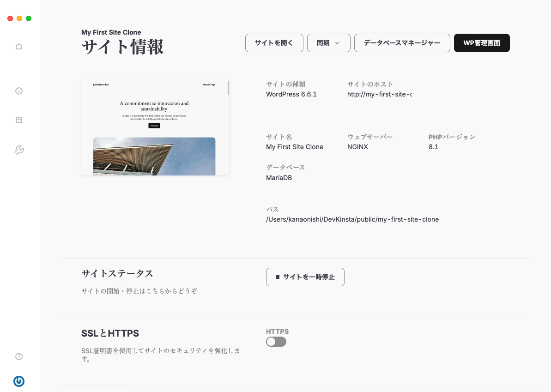Click the About us button in preview
This screenshot has width=551, height=392.
tap(154, 125)
